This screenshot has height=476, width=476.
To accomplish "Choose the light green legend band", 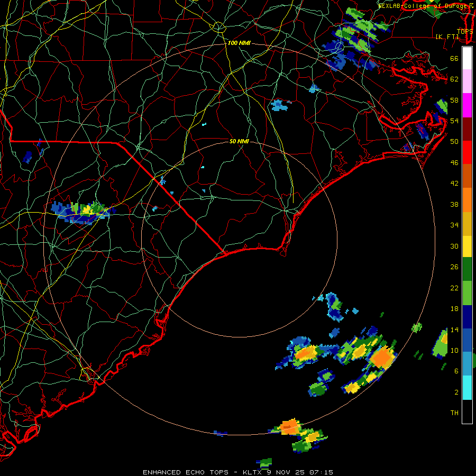I will coord(467,293).
